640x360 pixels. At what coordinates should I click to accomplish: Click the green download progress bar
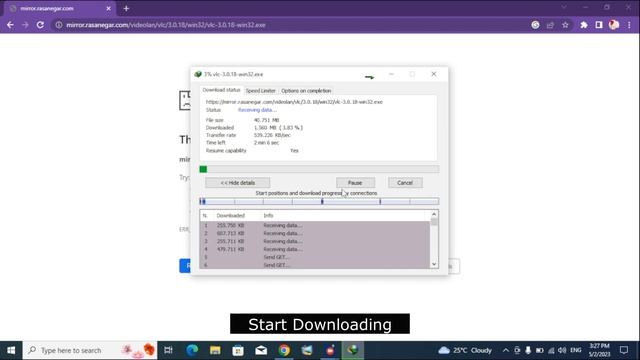click(319, 169)
